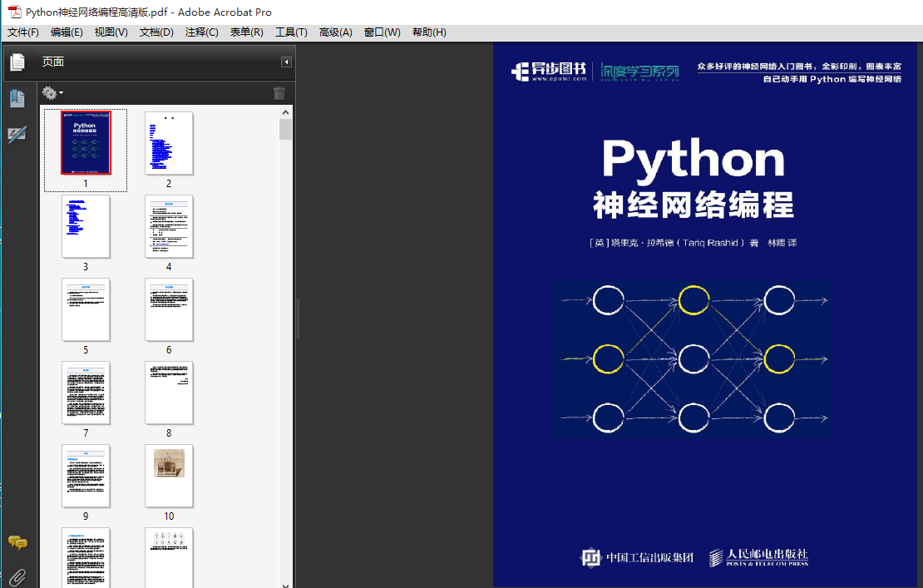This screenshot has height=588, width=923.
Task: Click the thumbnail panel scrollbar thumb
Action: 285,129
